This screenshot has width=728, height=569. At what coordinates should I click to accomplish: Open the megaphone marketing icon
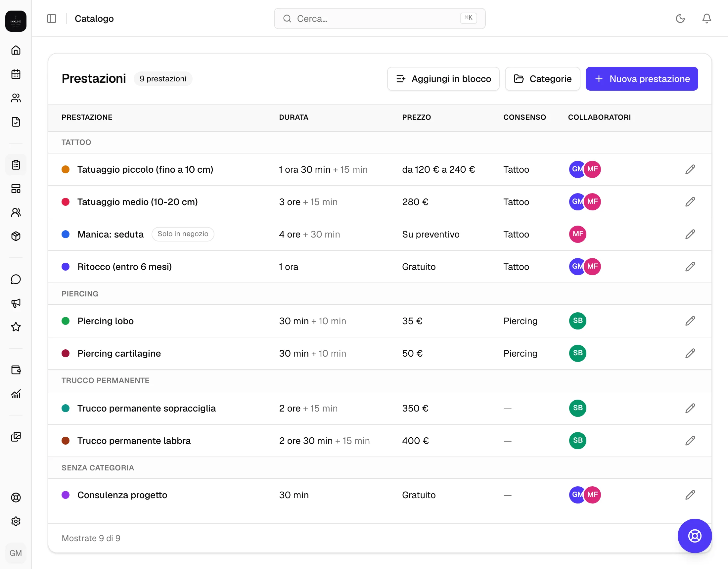(16, 303)
